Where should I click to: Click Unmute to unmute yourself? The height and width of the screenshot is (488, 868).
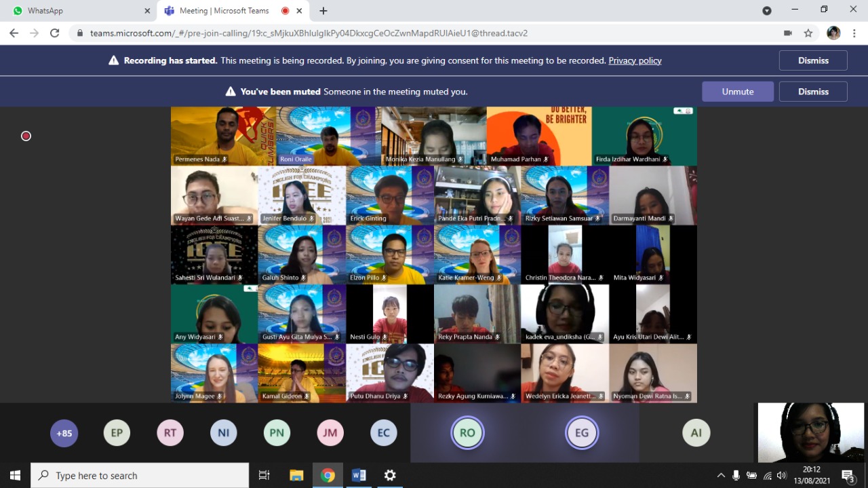(x=737, y=91)
